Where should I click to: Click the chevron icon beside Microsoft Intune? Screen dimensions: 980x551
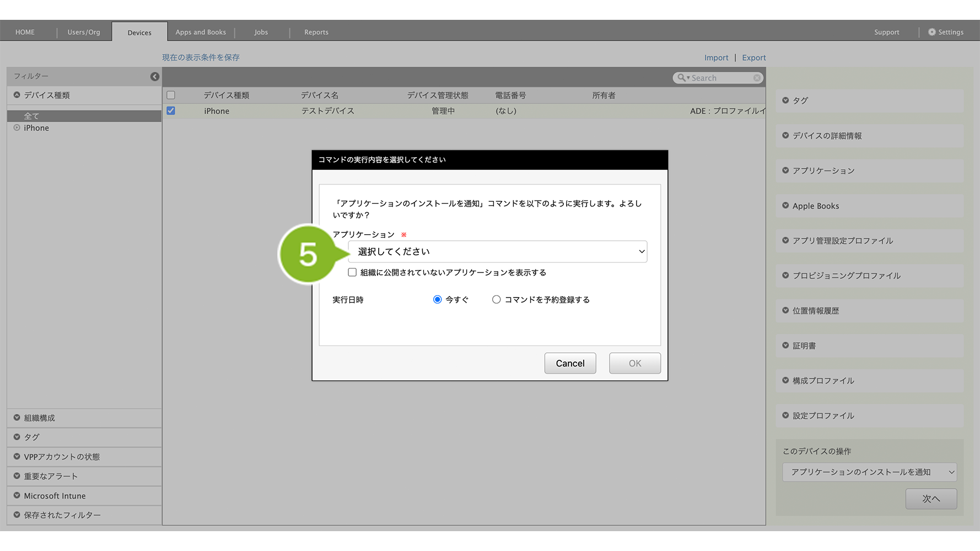(17, 495)
